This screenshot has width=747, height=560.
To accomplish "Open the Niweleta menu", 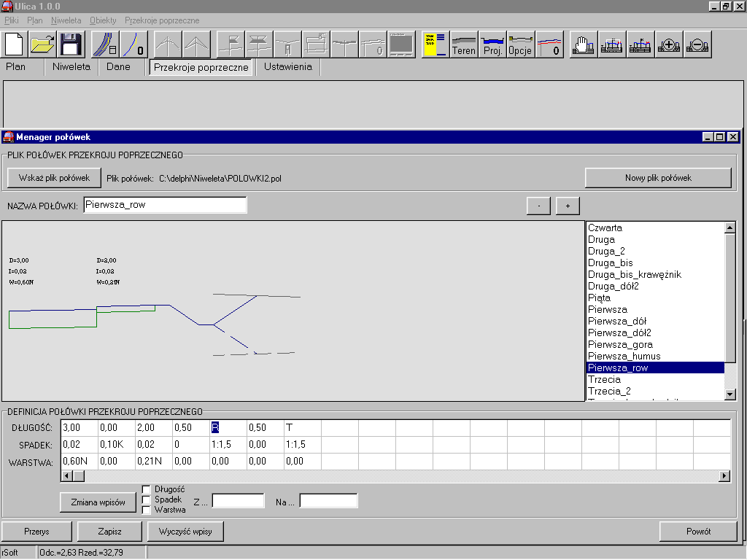I will 66,20.
